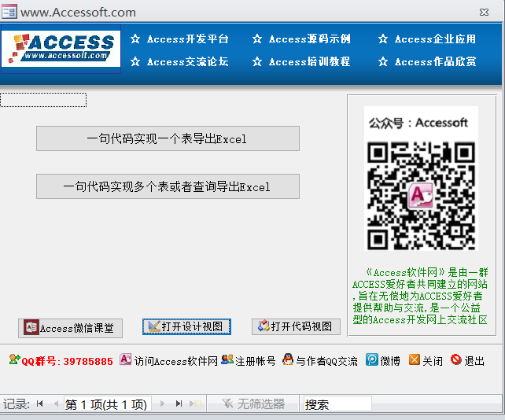Click star icon beside Access企业应用
Screen dimensions: 505x420
[x=383, y=39]
